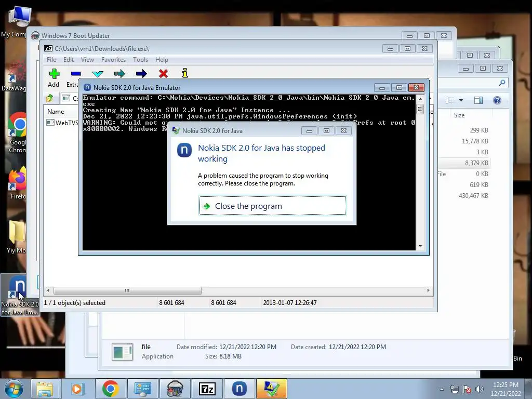Click the Nokia logo in crash dialog

click(x=184, y=150)
